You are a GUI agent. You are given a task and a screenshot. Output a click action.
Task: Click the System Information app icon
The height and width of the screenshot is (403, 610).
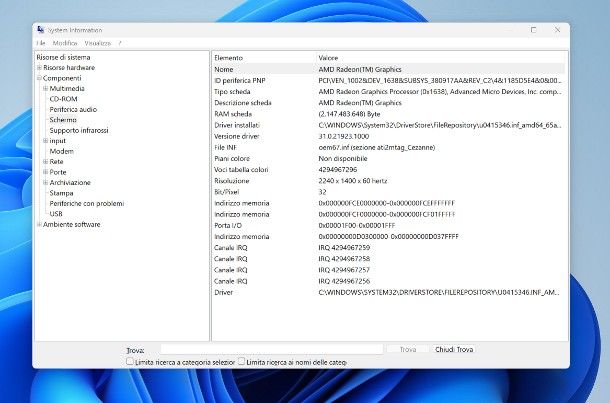coord(40,30)
